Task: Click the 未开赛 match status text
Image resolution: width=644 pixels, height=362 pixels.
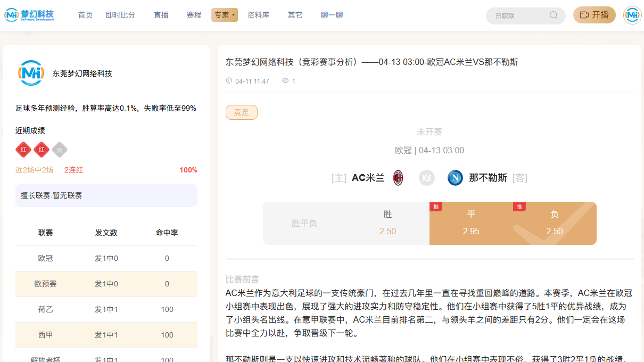Action: pyautogui.click(x=430, y=131)
